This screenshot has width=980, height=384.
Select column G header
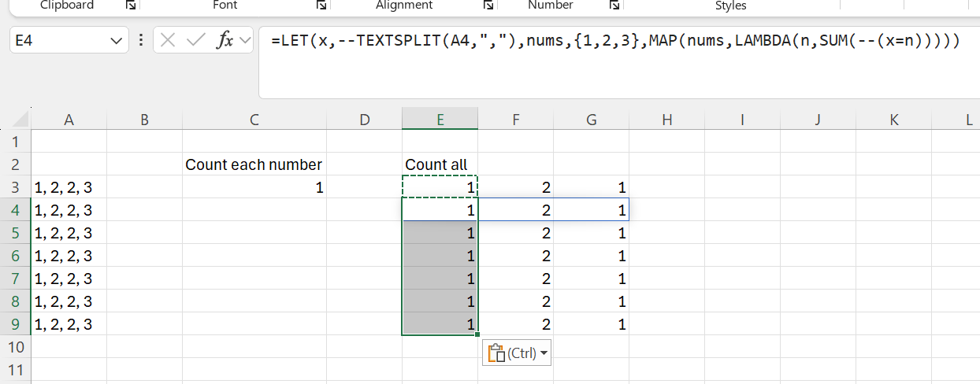pos(591,120)
